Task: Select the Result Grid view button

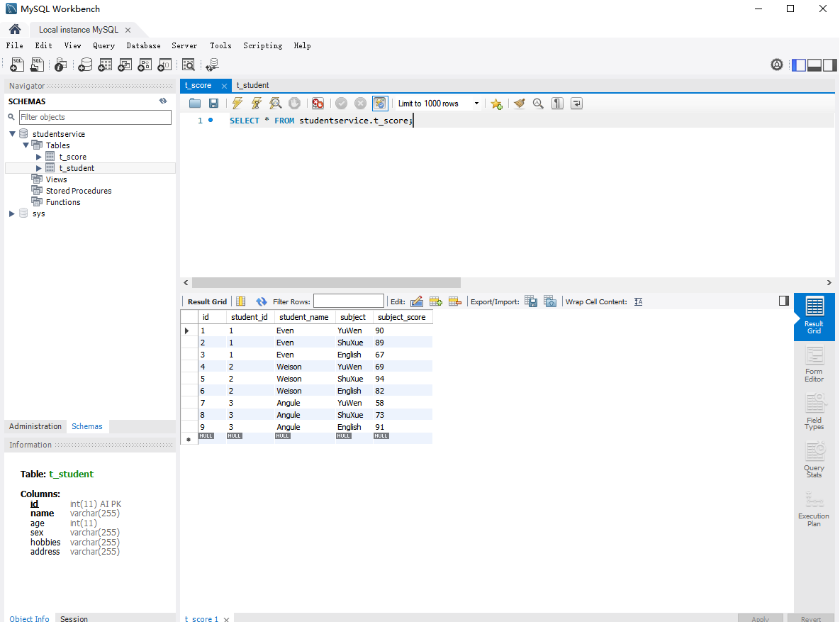Action: [x=814, y=316]
